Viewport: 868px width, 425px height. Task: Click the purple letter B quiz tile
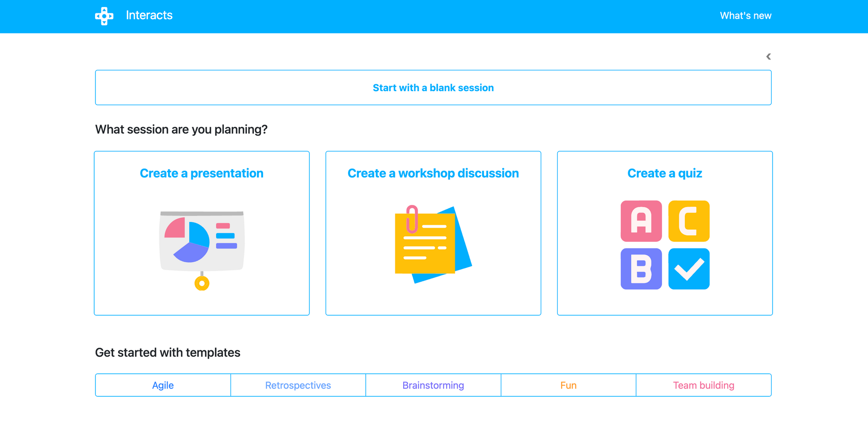pos(641,269)
